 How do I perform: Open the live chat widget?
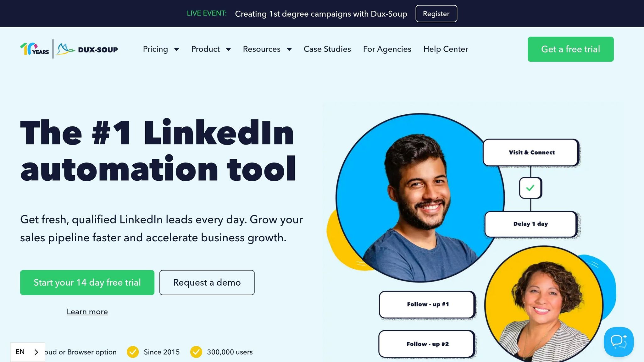click(x=619, y=342)
